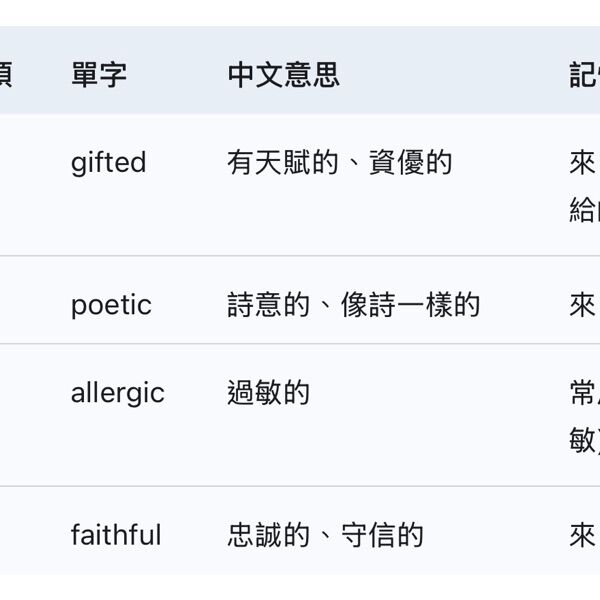600x600 pixels.
Task: Select the word "allergic" in the table
Action: [117, 393]
